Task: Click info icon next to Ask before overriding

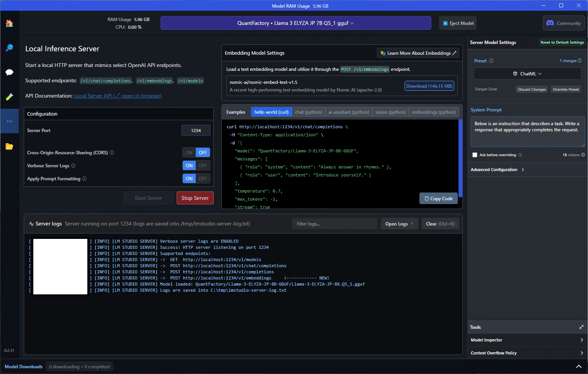Action: point(520,155)
